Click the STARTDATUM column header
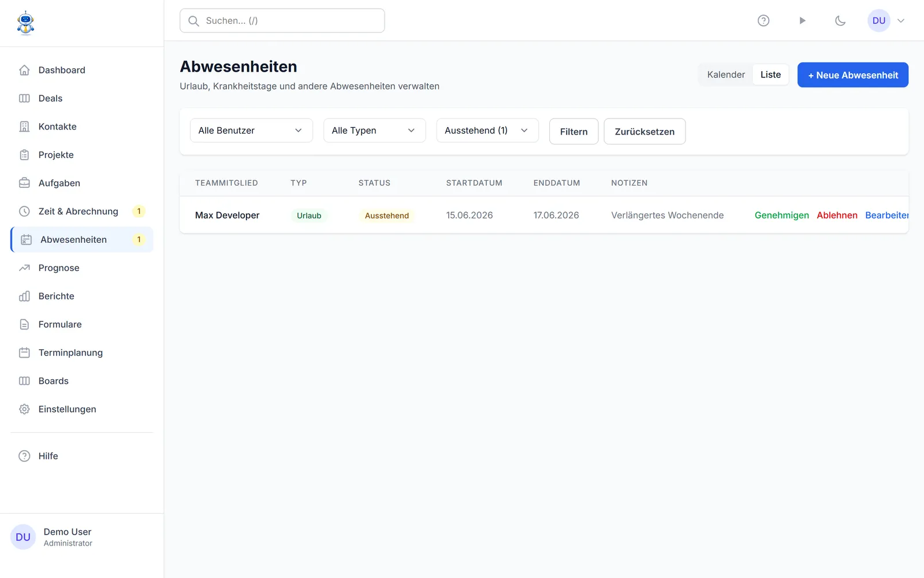This screenshot has height=578, width=924. coord(474,183)
